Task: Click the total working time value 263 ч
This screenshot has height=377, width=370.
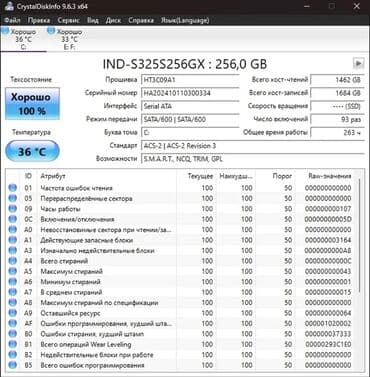Action: point(337,132)
